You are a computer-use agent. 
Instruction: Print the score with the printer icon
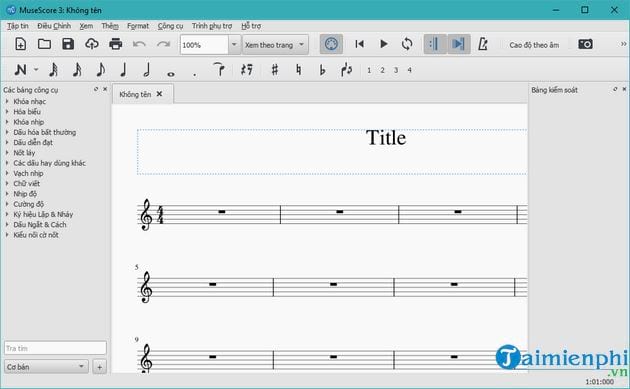click(116, 44)
